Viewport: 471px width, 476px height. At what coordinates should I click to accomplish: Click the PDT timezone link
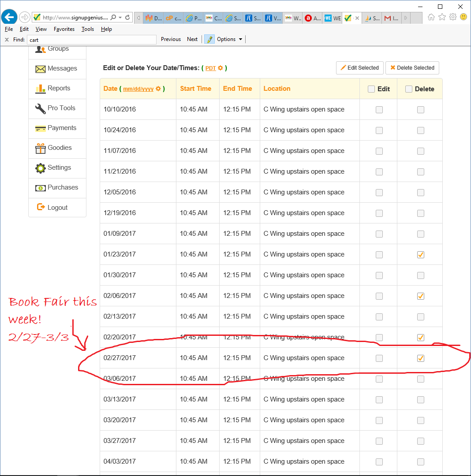pos(210,68)
